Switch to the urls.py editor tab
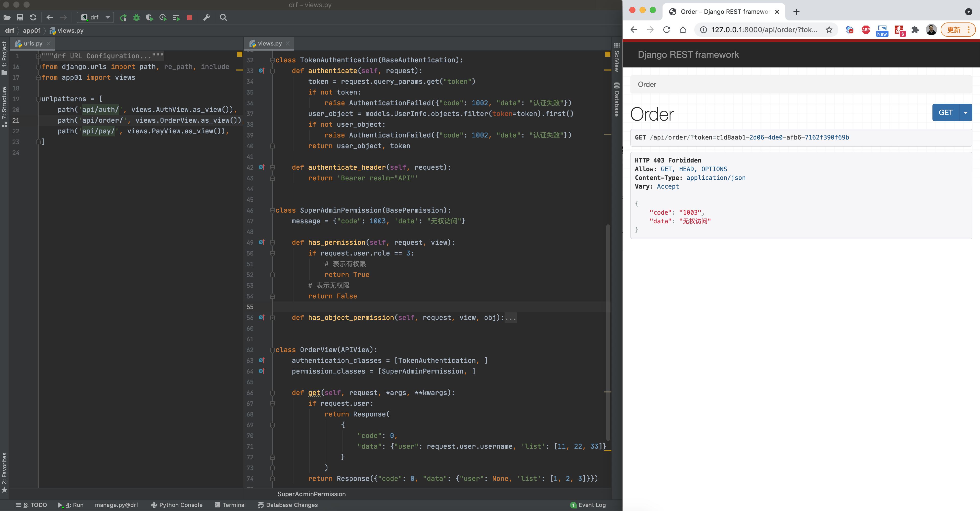The image size is (980, 511). [x=33, y=44]
